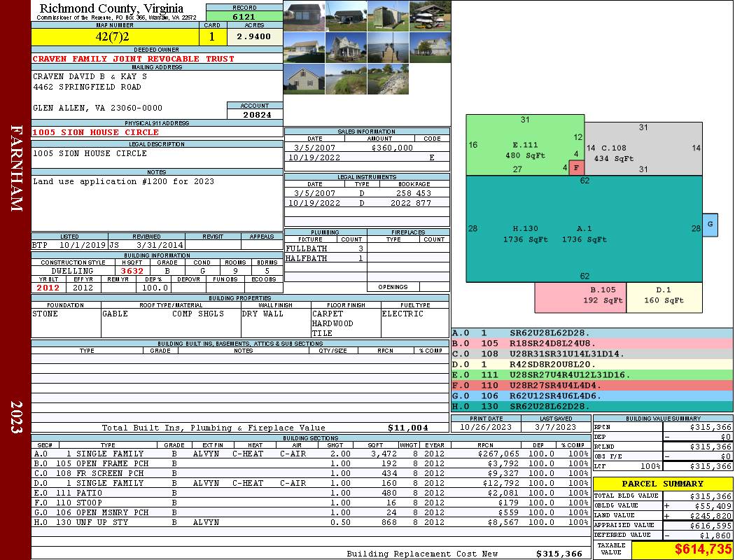Viewport: 735px width, 560px height.
Task: Select the F.0 110 red legend row
Action: tap(592, 385)
